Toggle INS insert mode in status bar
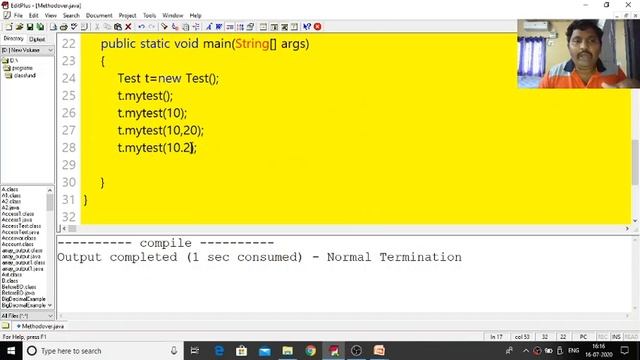 tap(616, 337)
